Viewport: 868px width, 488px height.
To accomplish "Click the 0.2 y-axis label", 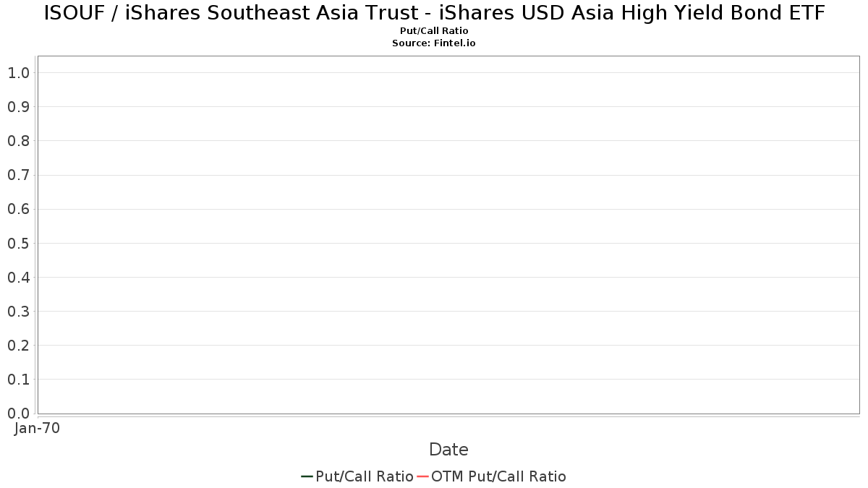I will click(18, 346).
